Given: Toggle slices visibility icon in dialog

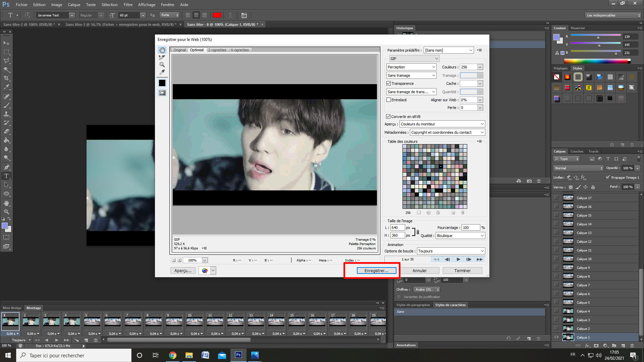Looking at the screenshot, I should [162, 93].
